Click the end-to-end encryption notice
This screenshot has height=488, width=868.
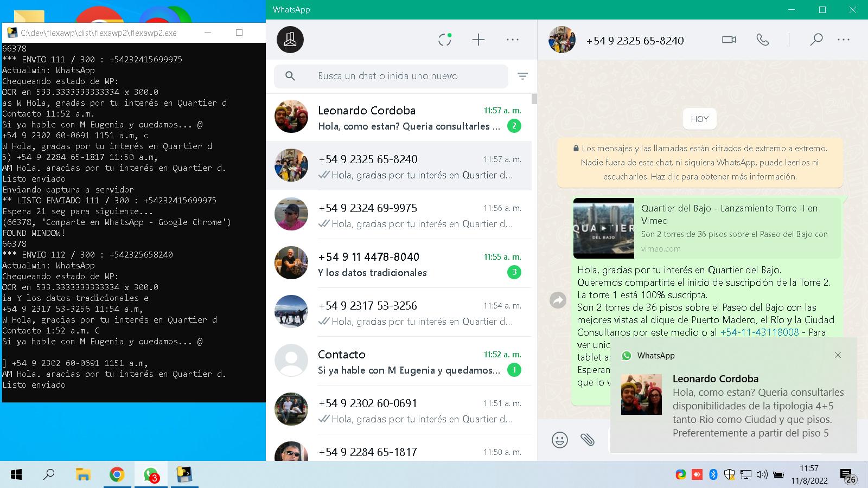[700, 162]
